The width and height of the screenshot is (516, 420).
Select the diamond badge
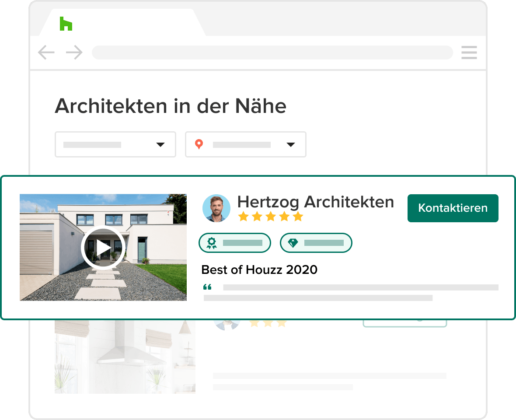pos(316,243)
